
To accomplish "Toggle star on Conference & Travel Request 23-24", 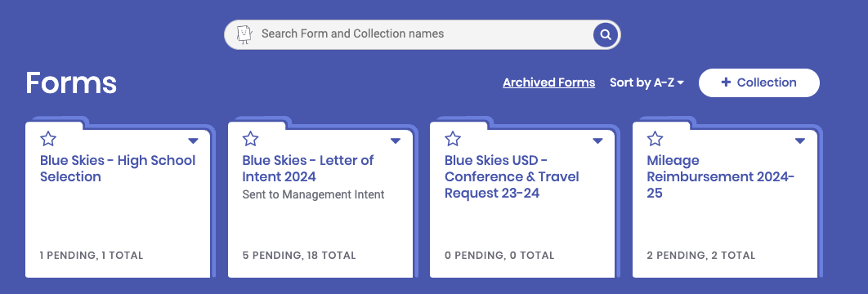I will [x=453, y=139].
